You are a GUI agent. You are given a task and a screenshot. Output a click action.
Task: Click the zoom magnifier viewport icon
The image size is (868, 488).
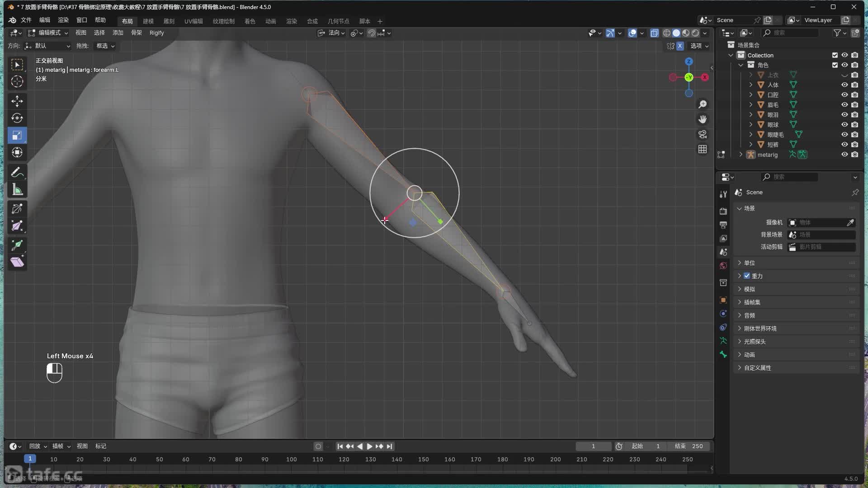coord(703,104)
